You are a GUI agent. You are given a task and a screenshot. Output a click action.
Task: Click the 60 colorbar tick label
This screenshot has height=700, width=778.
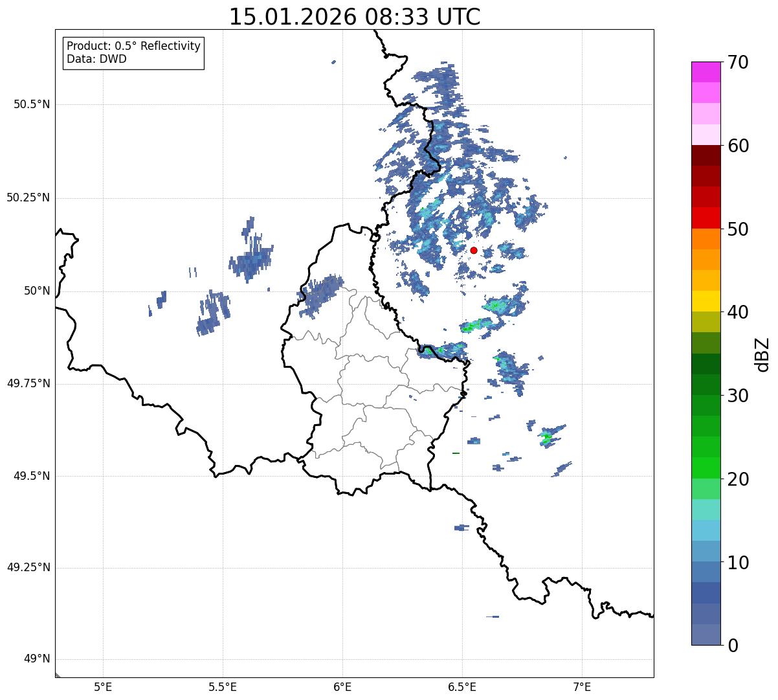pyautogui.click(x=738, y=146)
